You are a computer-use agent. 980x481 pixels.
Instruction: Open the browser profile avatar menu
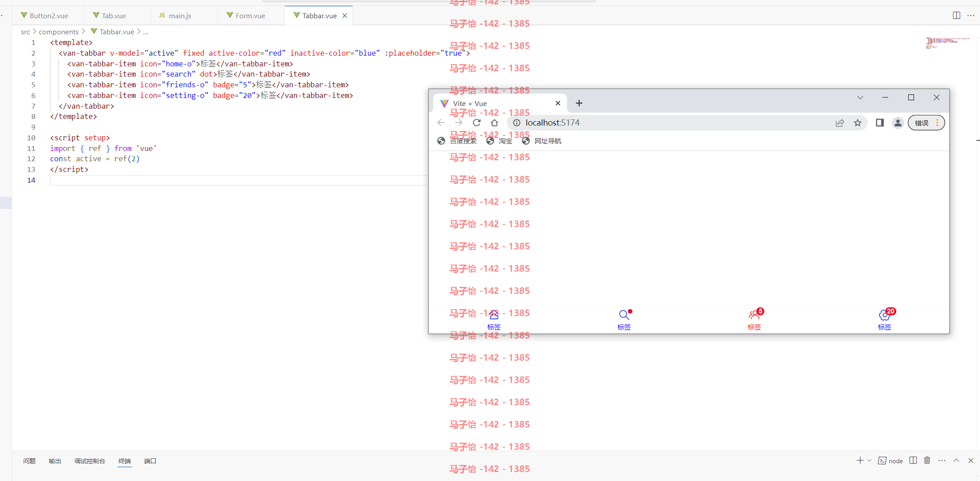coord(898,123)
